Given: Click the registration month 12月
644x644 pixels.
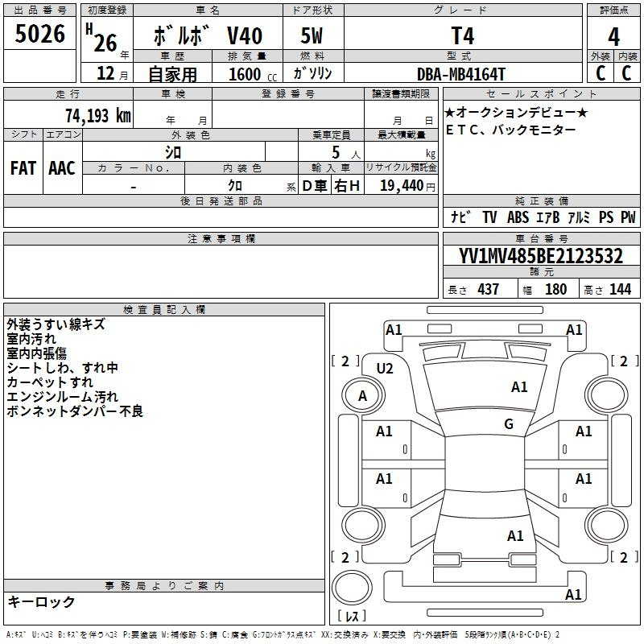Looking at the screenshot, I should tap(112, 73).
